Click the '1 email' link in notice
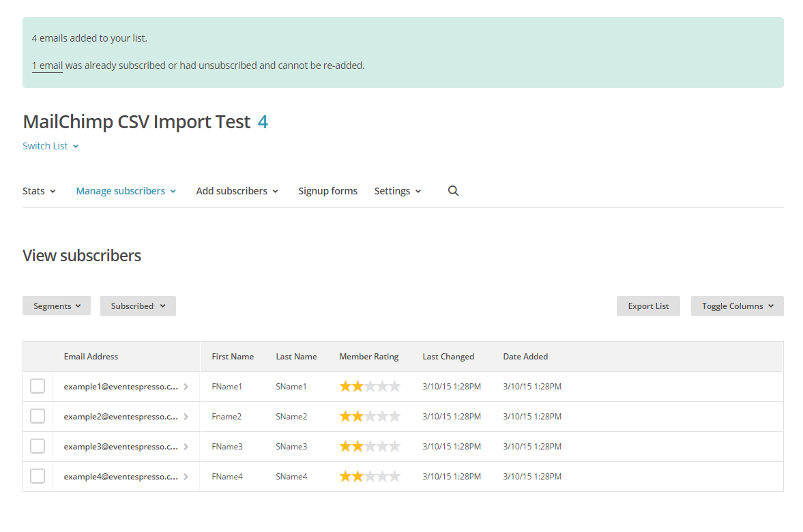 click(x=47, y=65)
